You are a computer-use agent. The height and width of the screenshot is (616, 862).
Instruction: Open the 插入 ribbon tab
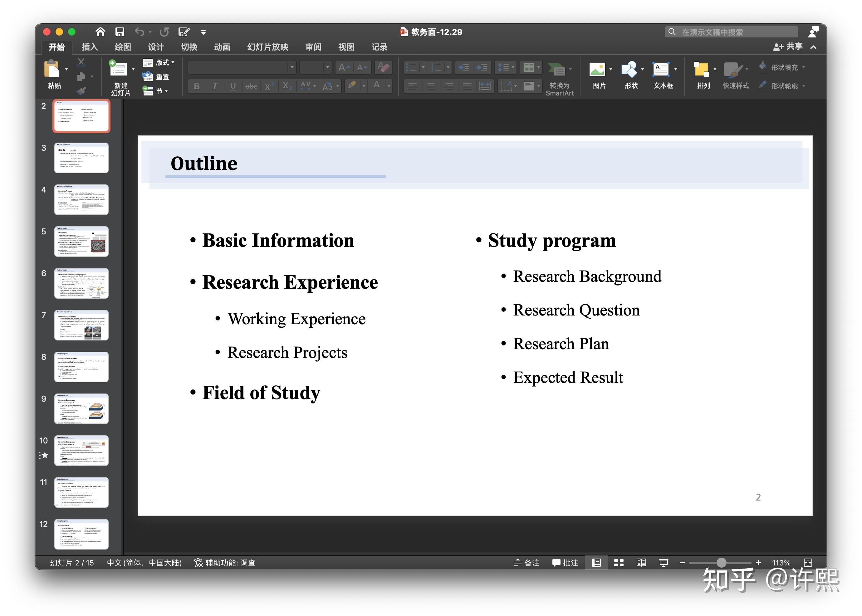90,47
